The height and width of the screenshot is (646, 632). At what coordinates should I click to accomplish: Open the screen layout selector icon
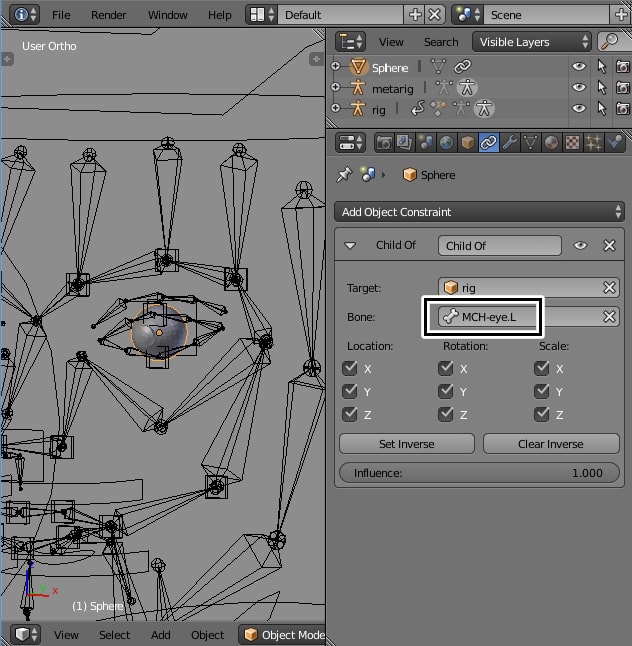tap(262, 15)
